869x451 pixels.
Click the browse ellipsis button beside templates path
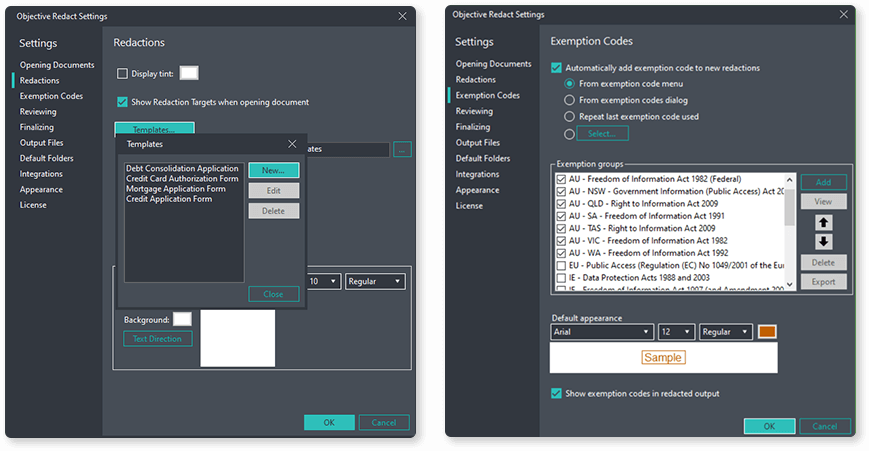coord(402,150)
